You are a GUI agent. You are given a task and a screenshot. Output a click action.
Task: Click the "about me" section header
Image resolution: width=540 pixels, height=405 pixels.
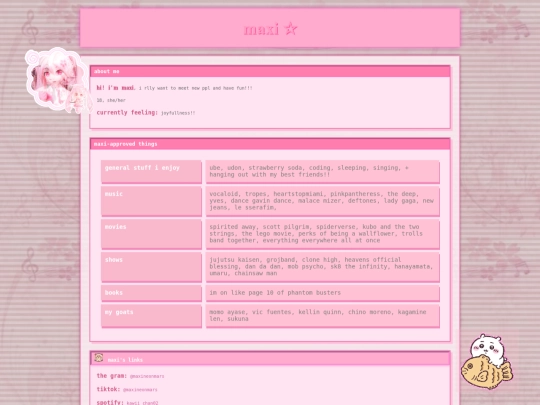click(x=270, y=71)
